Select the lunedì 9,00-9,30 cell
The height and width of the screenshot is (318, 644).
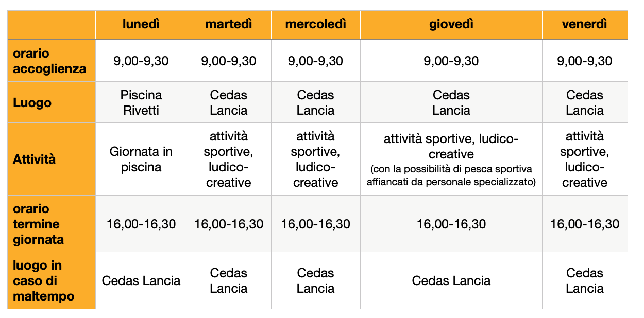(141, 61)
